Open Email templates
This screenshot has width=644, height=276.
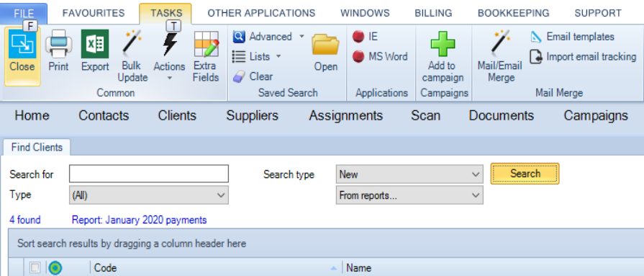coord(572,37)
